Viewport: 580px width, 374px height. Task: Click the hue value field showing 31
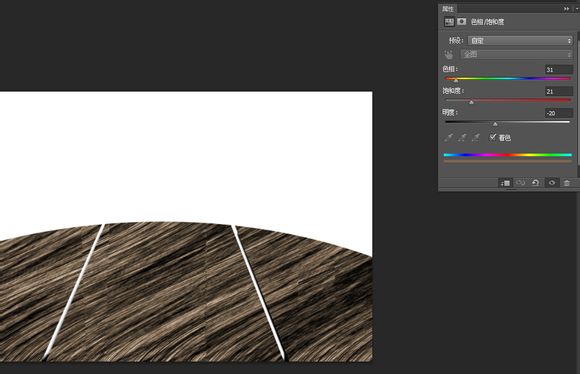(x=559, y=70)
